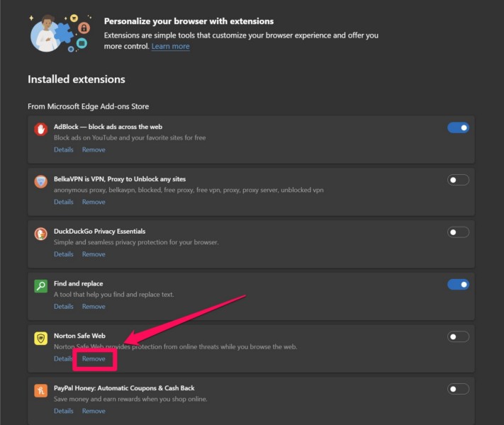Click the BelkaVPN extension icon

point(41,181)
